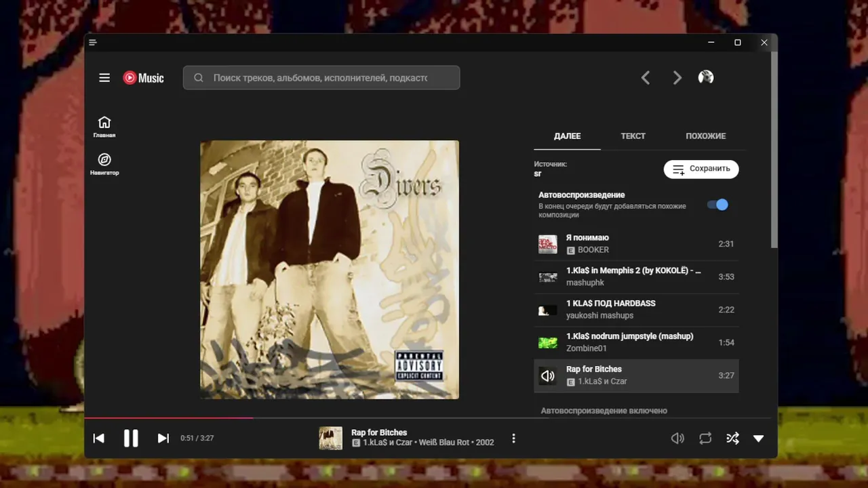Close the YouTube Music window
Viewport: 868px width, 488px height.
(764, 43)
